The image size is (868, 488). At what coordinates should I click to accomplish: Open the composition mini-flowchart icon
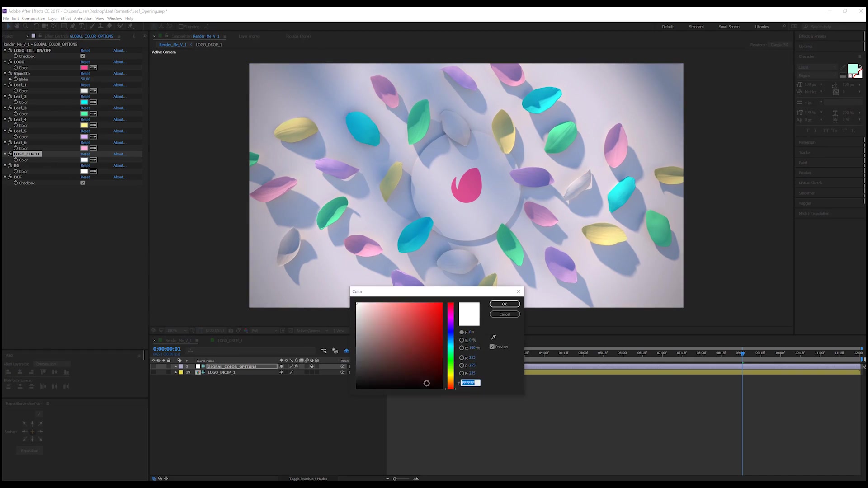click(324, 351)
